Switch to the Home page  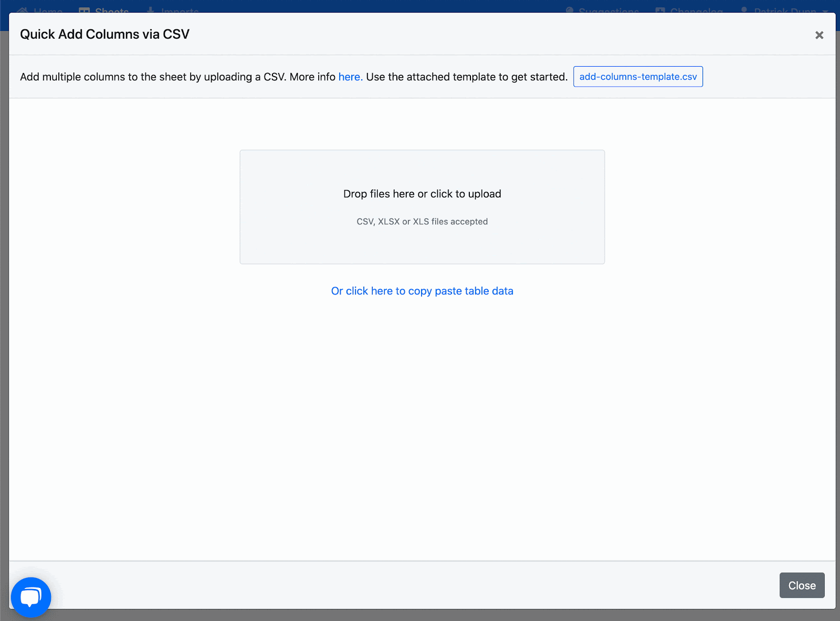click(x=47, y=10)
